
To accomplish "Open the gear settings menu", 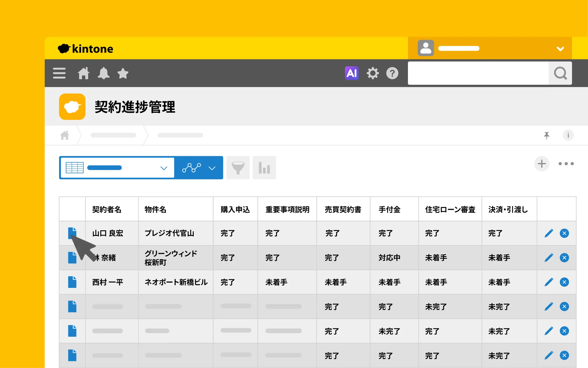I will (x=372, y=73).
